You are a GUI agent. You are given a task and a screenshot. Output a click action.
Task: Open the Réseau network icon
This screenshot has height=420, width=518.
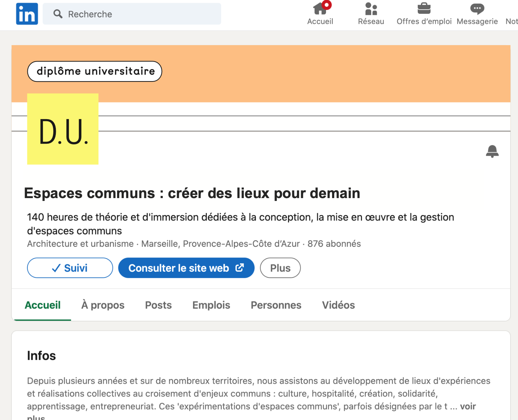tap(371, 9)
